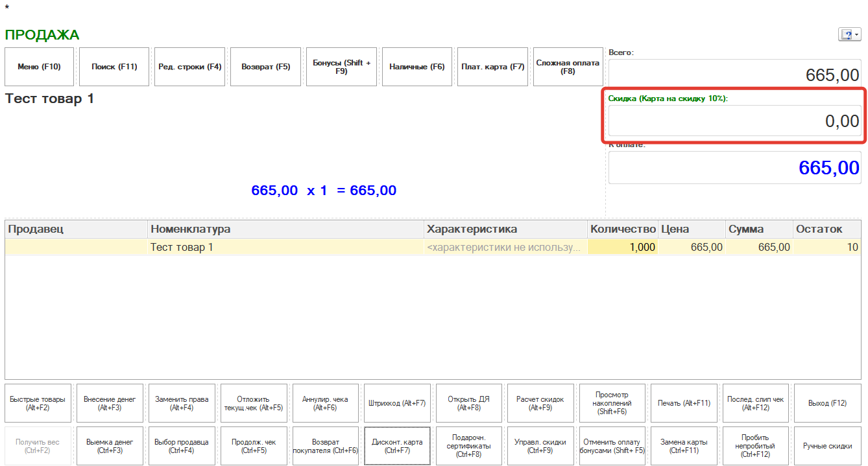This screenshot has height=466, width=868.
Task: Run Расчет скидок (Alt+F9)
Action: 540,403
